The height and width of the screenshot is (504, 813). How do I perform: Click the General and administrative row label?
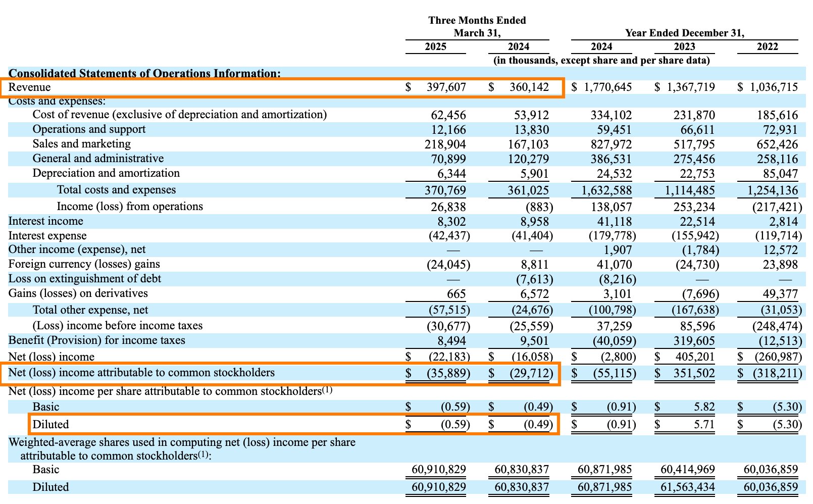(x=98, y=159)
